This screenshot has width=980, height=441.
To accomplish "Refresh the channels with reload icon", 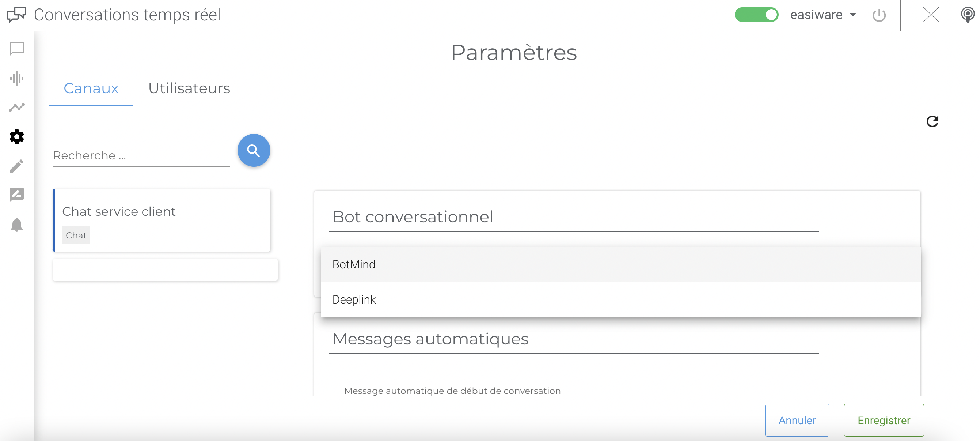I will (x=932, y=121).
